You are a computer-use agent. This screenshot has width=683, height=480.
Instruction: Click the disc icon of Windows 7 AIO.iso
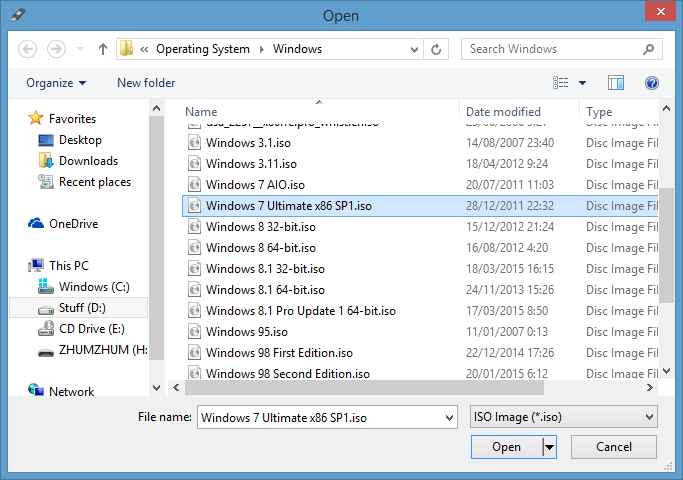click(x=194, y=185)
